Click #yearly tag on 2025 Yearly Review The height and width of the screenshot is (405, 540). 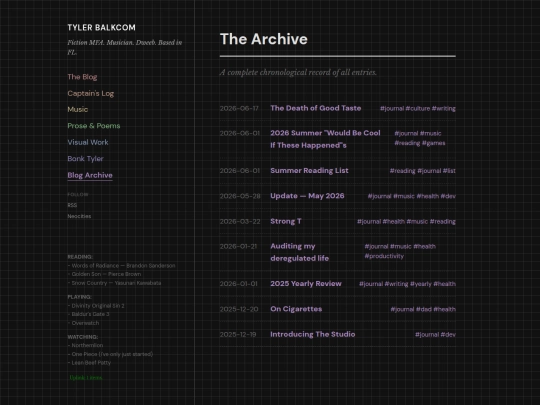click(421, 284)
